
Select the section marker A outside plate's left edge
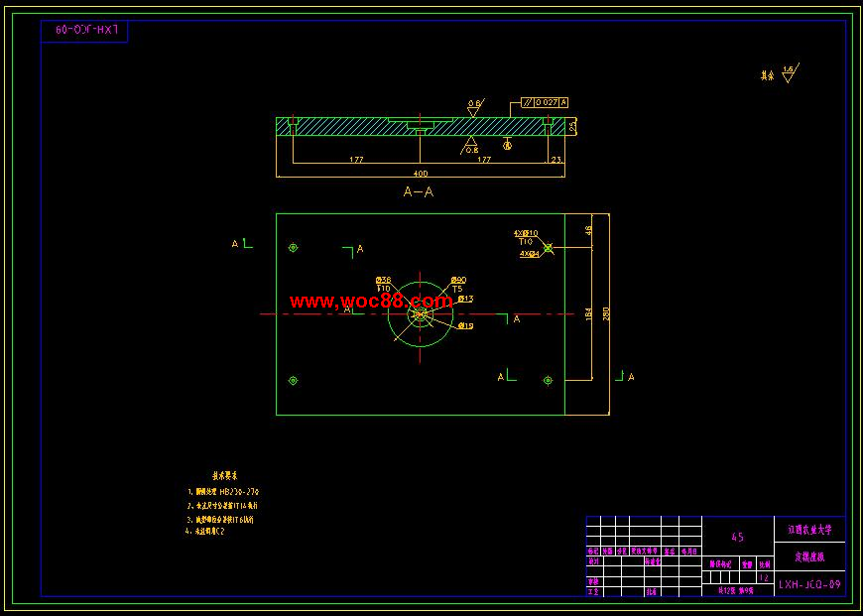242,244
